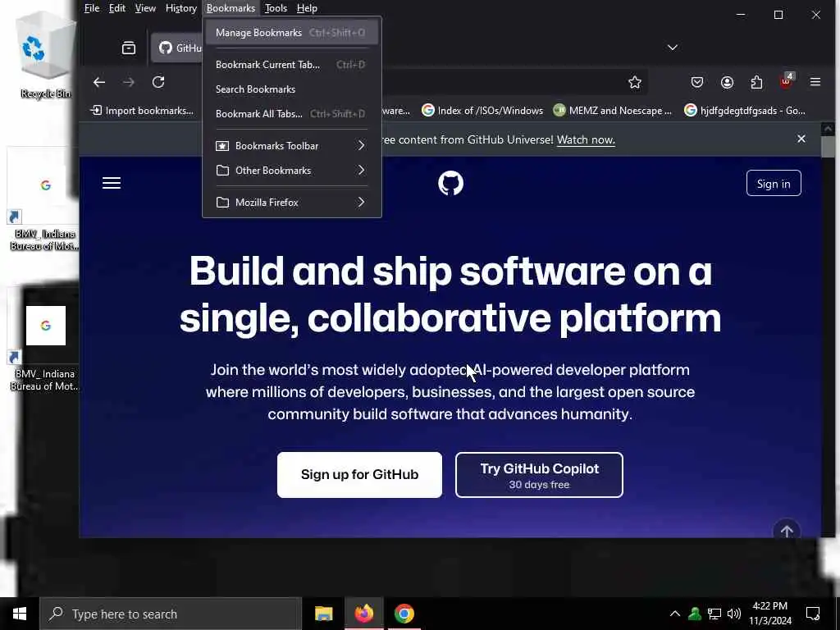
Task: Open the notification center icon
Action: [813, 614]
